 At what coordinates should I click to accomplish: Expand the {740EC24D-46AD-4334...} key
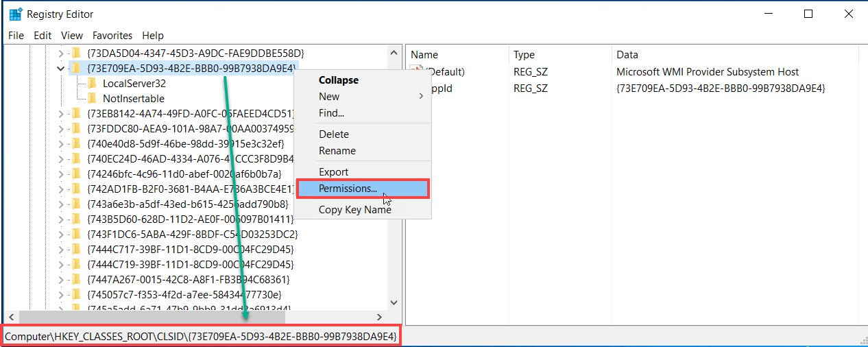coord(61,158)
